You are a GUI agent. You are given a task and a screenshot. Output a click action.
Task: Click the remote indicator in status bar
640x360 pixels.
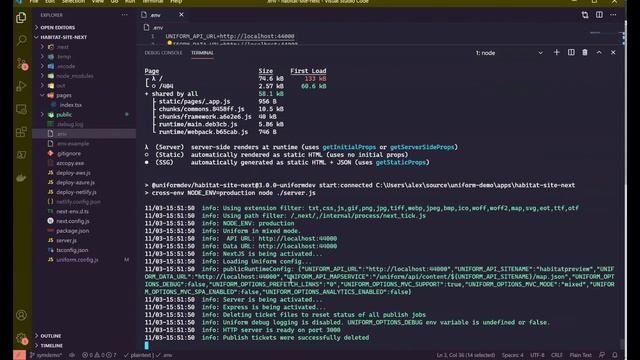(x=19, y=355)
